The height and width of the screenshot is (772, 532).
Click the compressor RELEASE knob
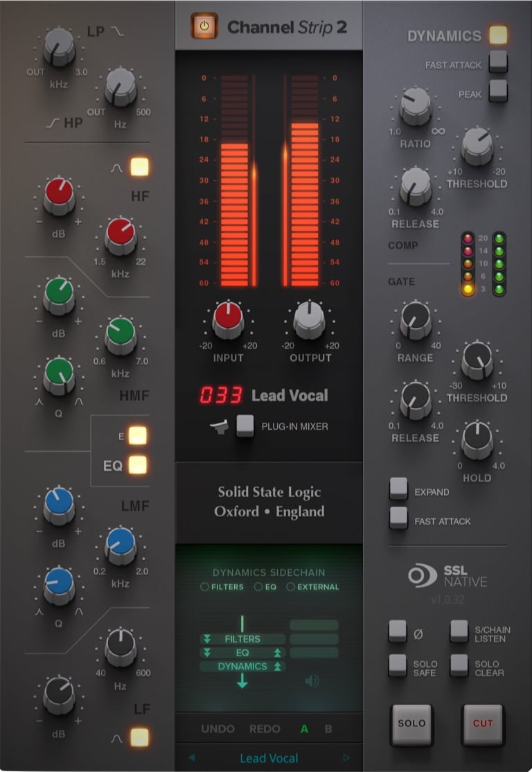416,186
